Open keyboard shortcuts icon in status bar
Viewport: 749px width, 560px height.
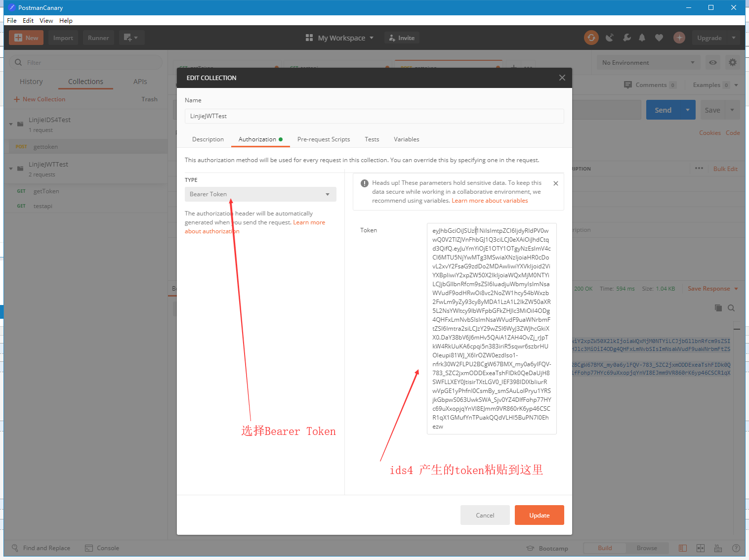coord(718,548)
